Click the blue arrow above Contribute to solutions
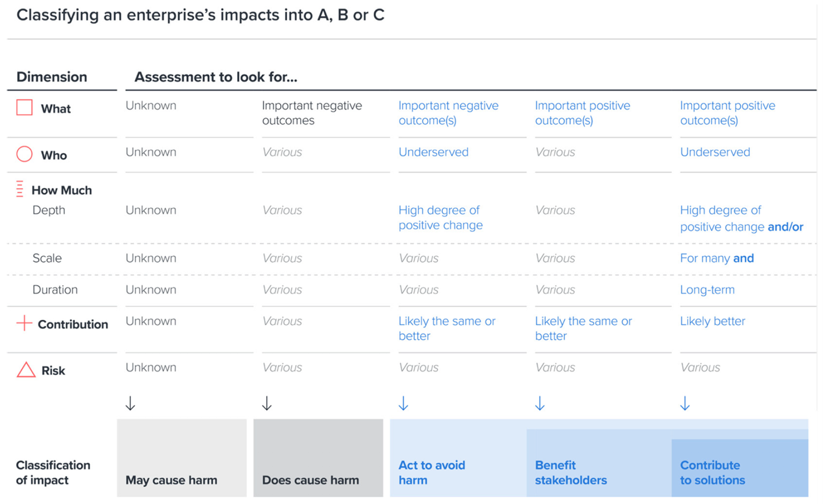Viewport: 823px width, 504px height. click(685, 403)
